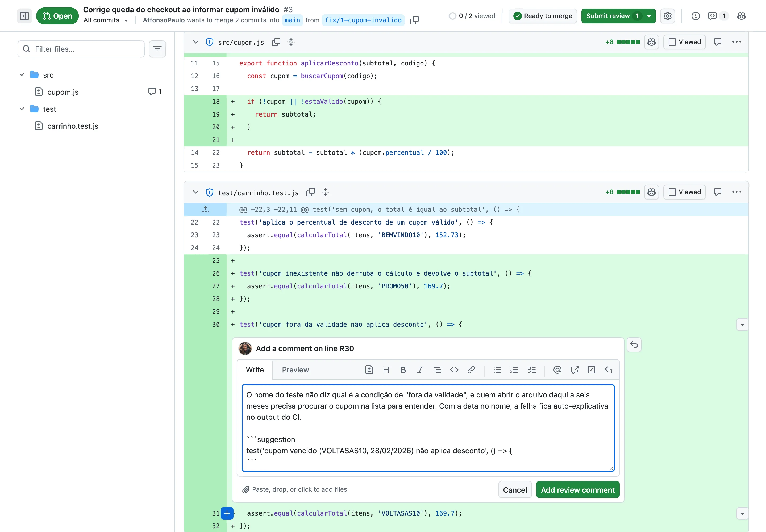Click inside the comment text area

pyautogui.click(x=428, y=428)
